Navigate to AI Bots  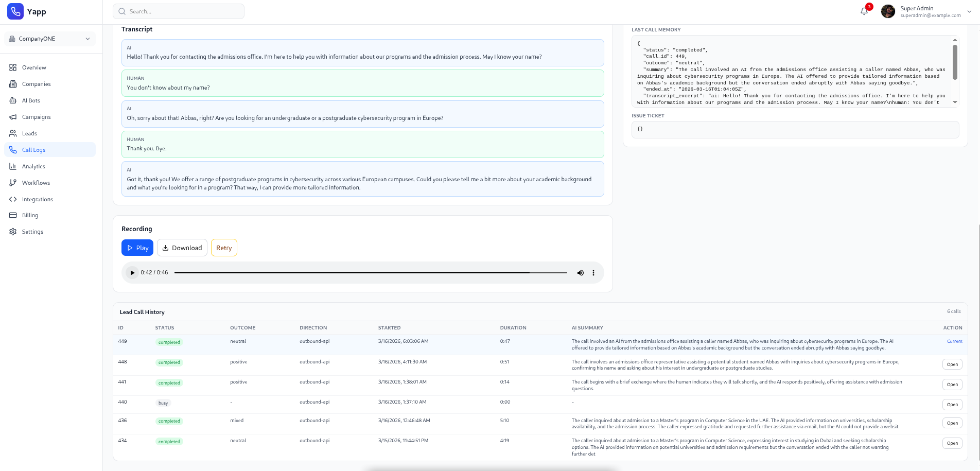[31, 100]
